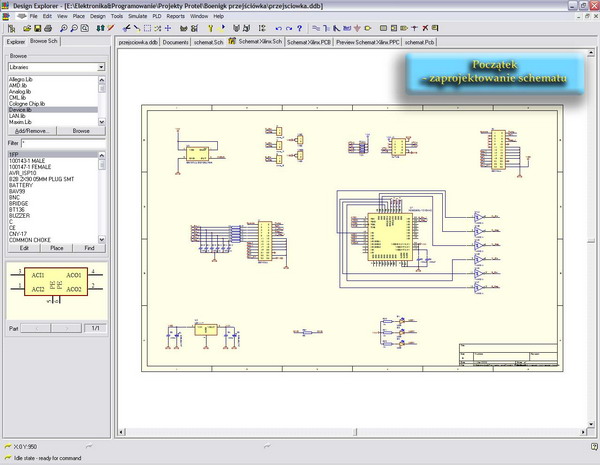Click the cut selection icon
Image resolution: width=600 pixels, height=465 pixels.
pos(126,28)
